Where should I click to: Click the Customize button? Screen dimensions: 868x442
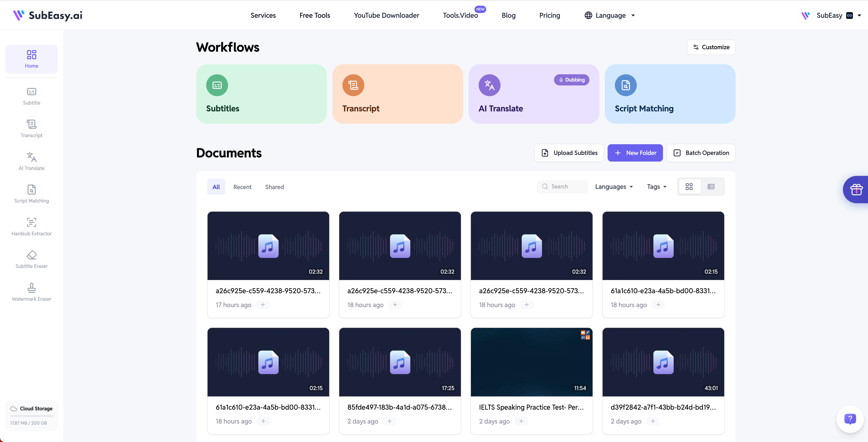tap(711, 47)
